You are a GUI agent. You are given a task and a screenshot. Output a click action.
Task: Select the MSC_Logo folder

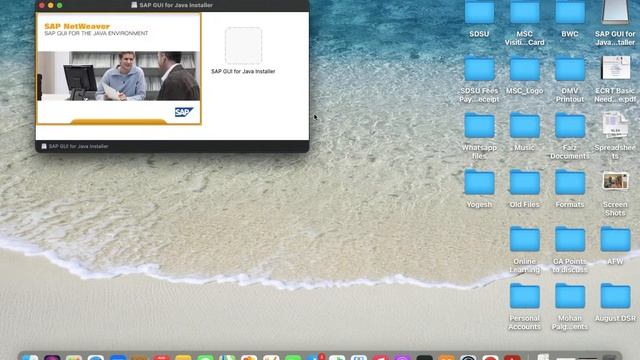coord(524,69)
